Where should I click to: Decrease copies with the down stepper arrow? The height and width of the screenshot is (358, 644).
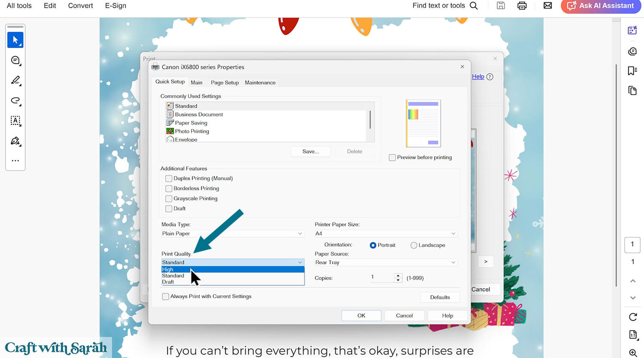click(x=398, y=280)
